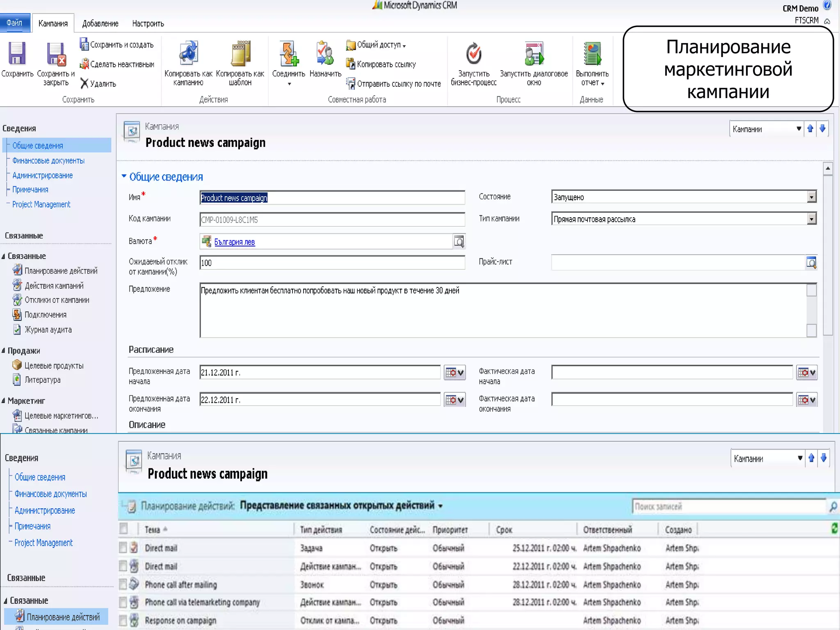Click the Assign (Назначить) ribbon icon
Viewport: 840px width, 630px height.
(325, 53)
